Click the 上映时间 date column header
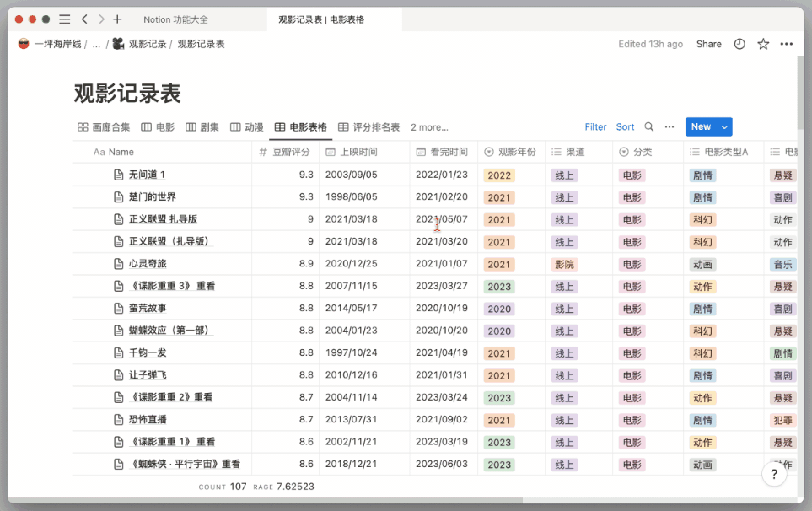 [x=364, y=152]
